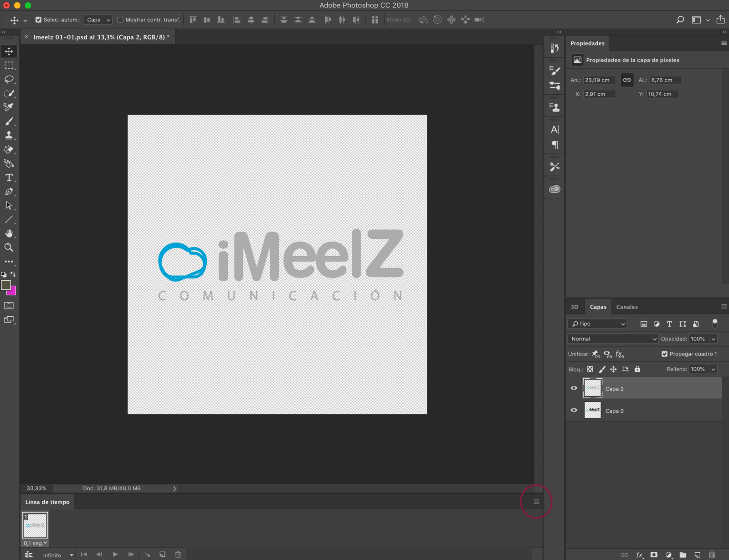Image resolution: width=729 pixels, height=560 pixels.
Task: Switch to the Canales tab
Action: (627, 307)
